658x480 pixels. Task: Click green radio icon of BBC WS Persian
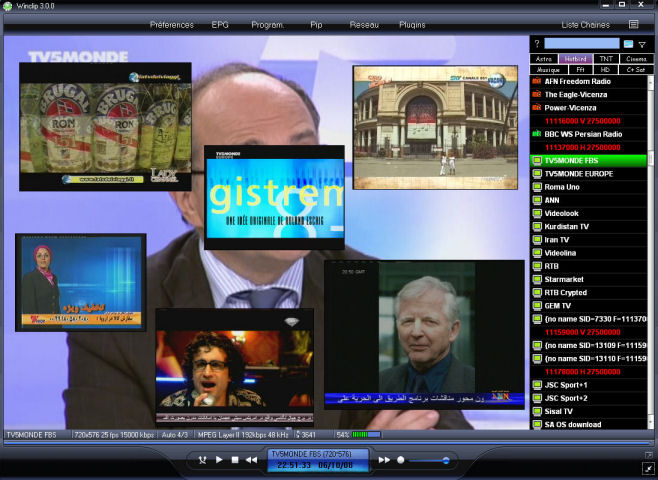tap(536, 134)
